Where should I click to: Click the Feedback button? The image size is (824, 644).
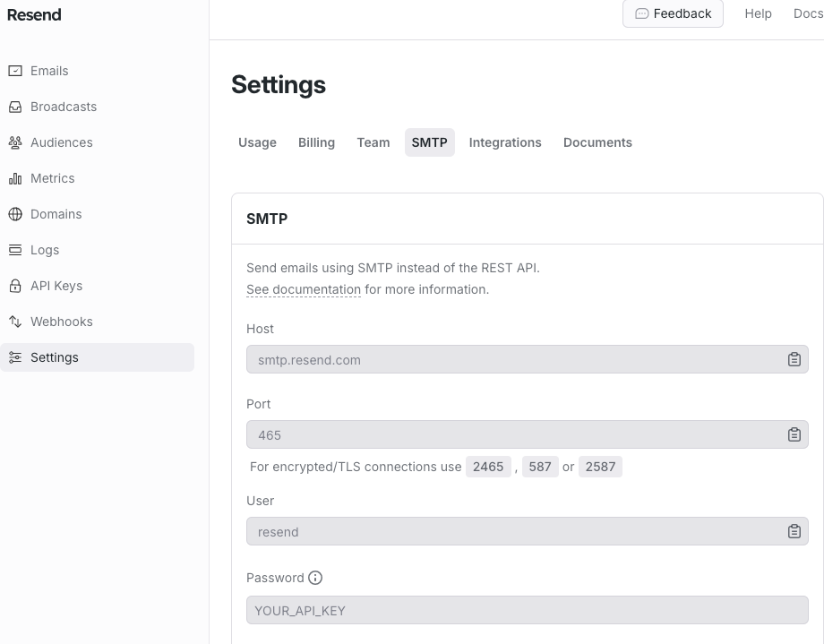pos(673,13)
